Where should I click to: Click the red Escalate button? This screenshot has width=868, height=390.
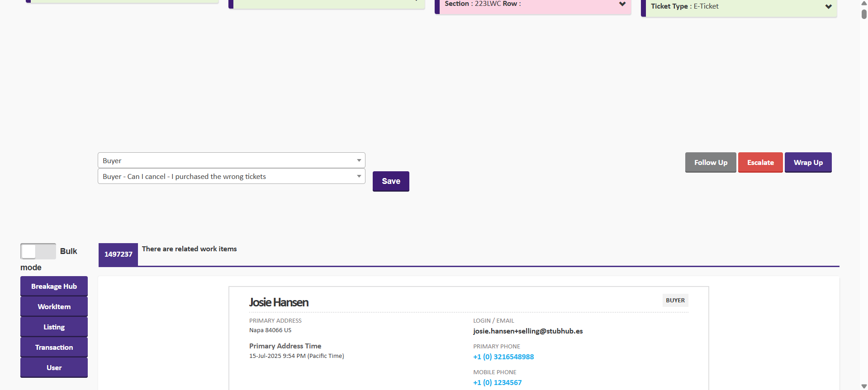(760, 162)
